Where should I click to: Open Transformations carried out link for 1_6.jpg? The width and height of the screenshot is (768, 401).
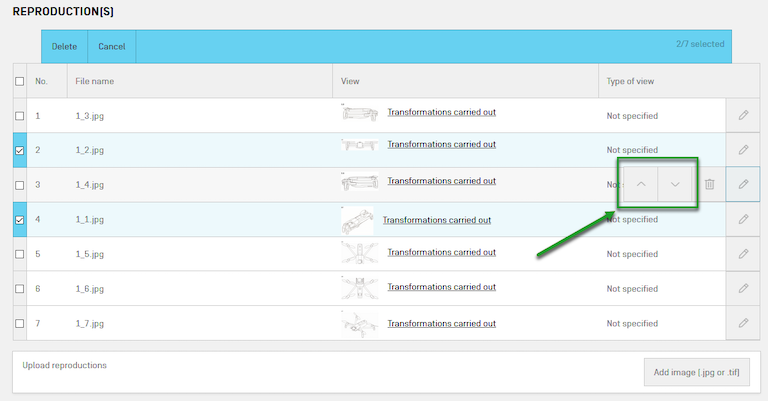coord(441,286)
